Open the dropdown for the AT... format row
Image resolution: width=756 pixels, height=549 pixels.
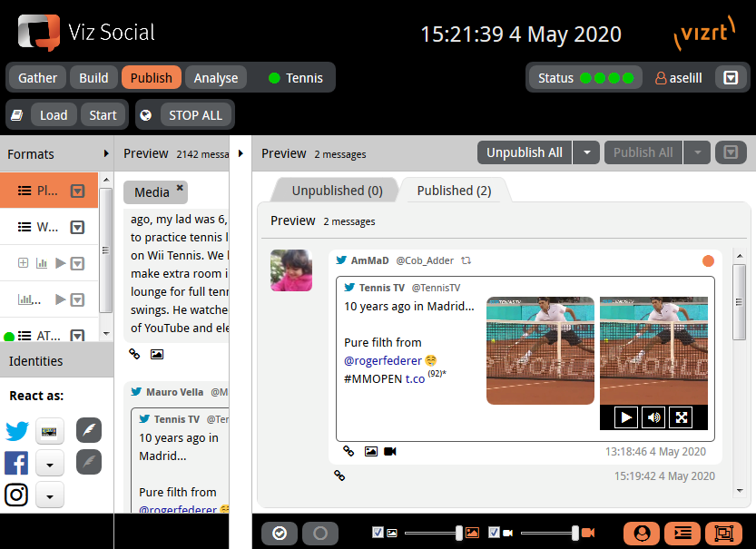coord(77,336)
